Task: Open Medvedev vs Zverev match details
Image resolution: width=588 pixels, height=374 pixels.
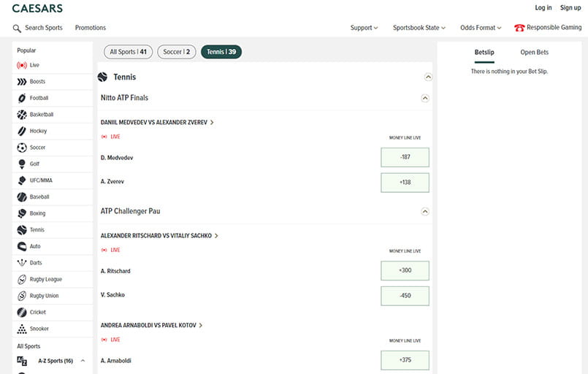Action: pos(157,123)
